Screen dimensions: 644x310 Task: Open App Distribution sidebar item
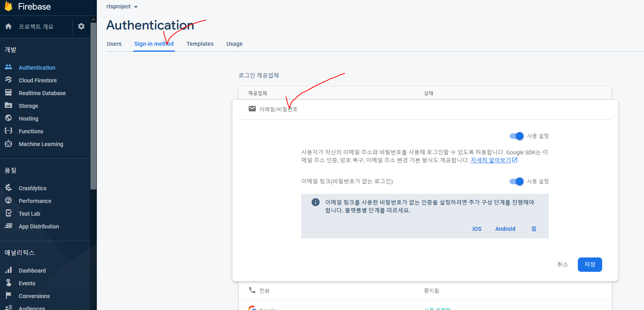click(x=39, y=226)
